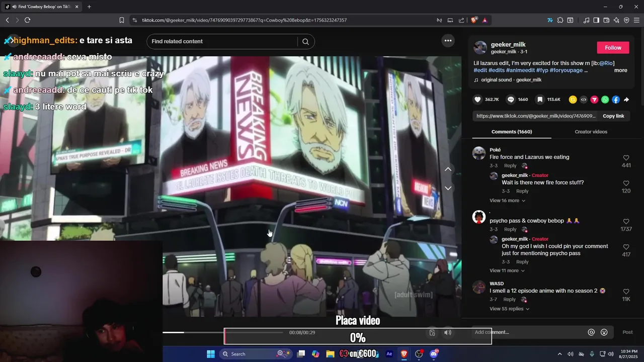Open the Brave main hamburger menu

(x=636, y=20)
